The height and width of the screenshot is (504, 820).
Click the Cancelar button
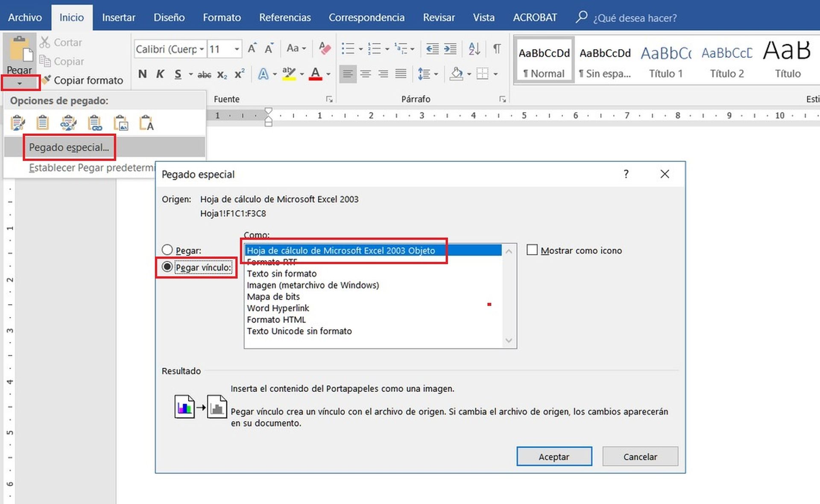[640, 456]
